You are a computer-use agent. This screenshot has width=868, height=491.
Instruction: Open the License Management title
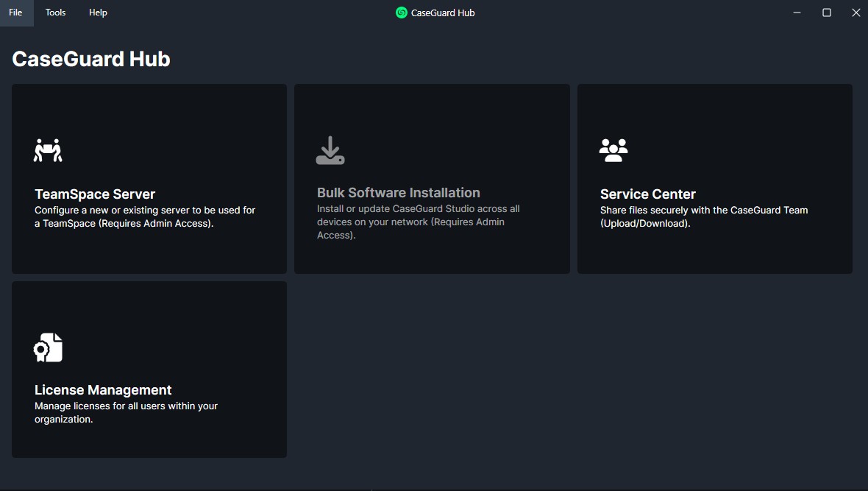103,389
